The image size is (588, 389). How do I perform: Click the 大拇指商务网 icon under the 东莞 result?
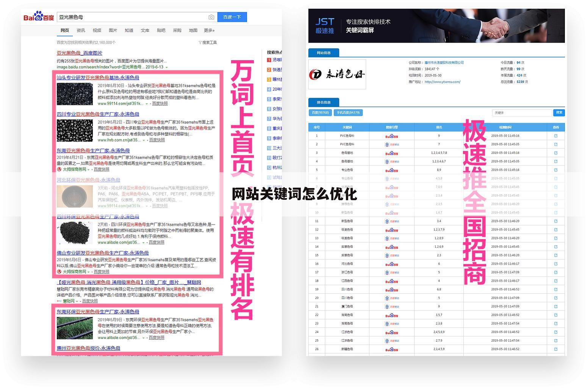coord(59,170)
